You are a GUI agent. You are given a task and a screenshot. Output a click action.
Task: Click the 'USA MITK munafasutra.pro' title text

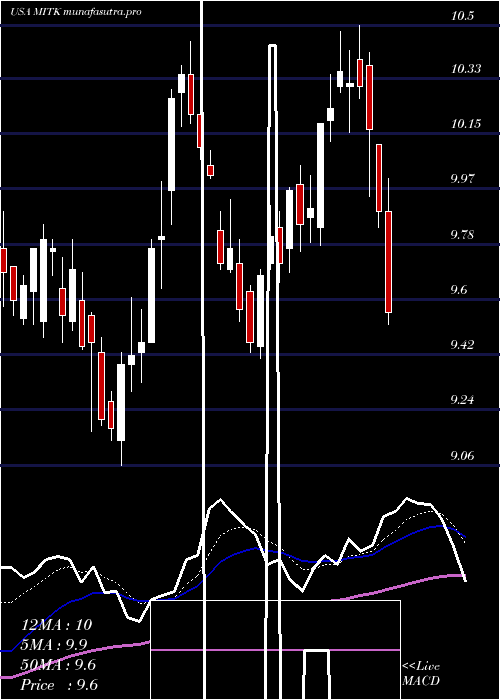75,12
